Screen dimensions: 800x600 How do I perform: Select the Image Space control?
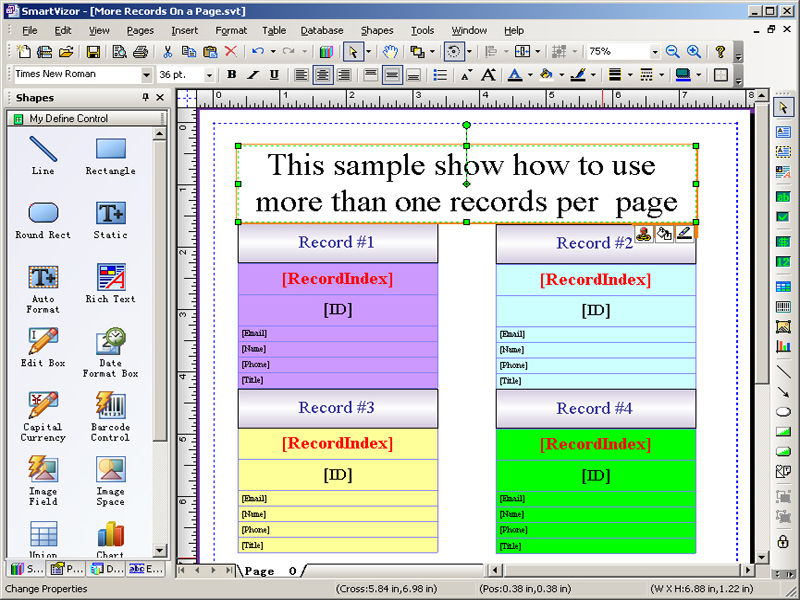click(111, 481)
